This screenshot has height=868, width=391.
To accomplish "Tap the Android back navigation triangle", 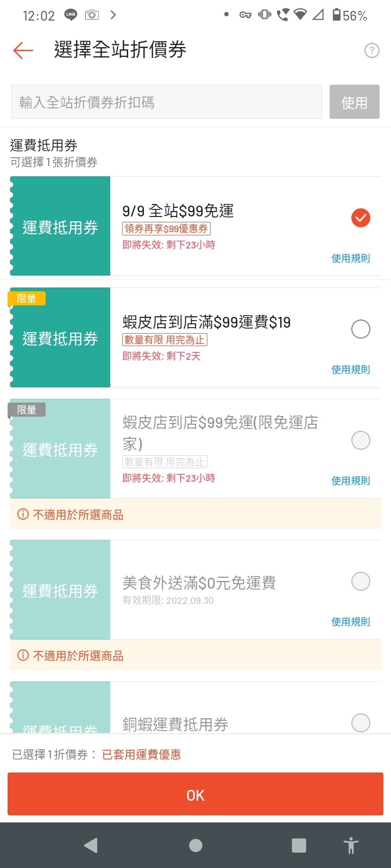I will [91, 845].
